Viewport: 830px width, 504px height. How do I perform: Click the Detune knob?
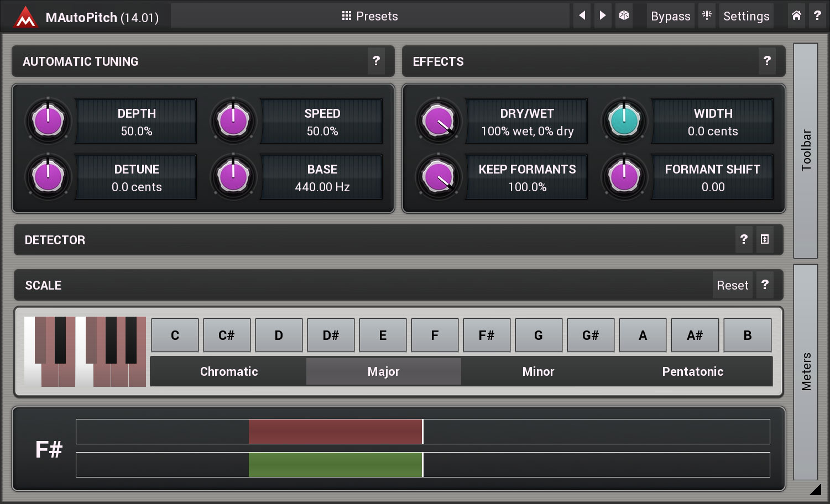tap(48, 176)
